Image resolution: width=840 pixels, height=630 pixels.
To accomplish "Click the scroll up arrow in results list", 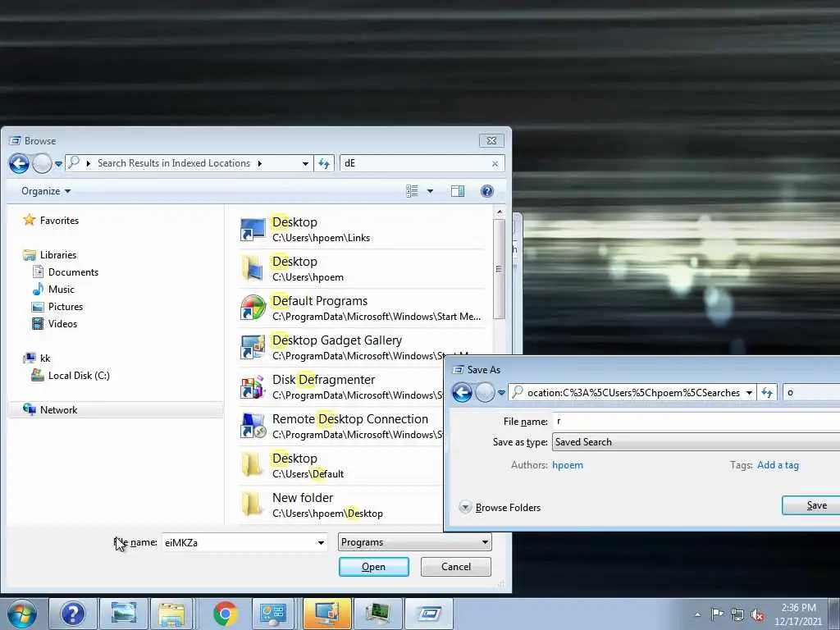I will pyautogui.click(x=499, y=212).
